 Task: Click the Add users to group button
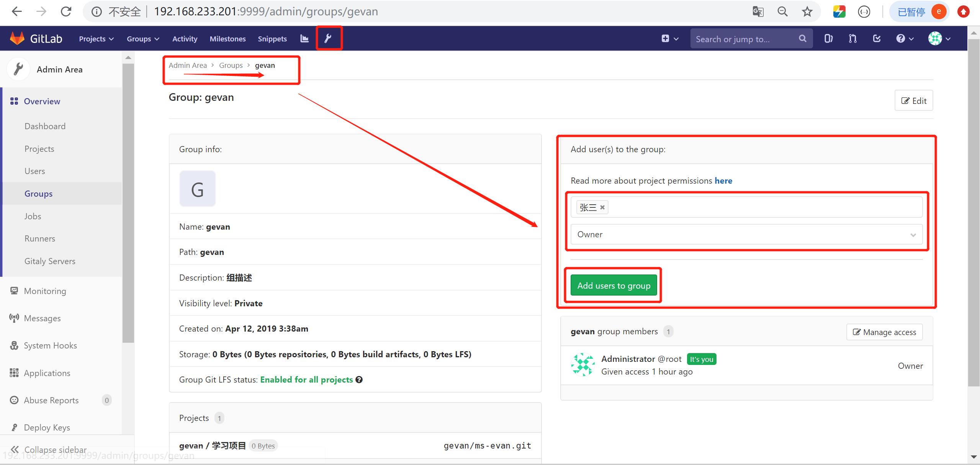tap(614, 286)
